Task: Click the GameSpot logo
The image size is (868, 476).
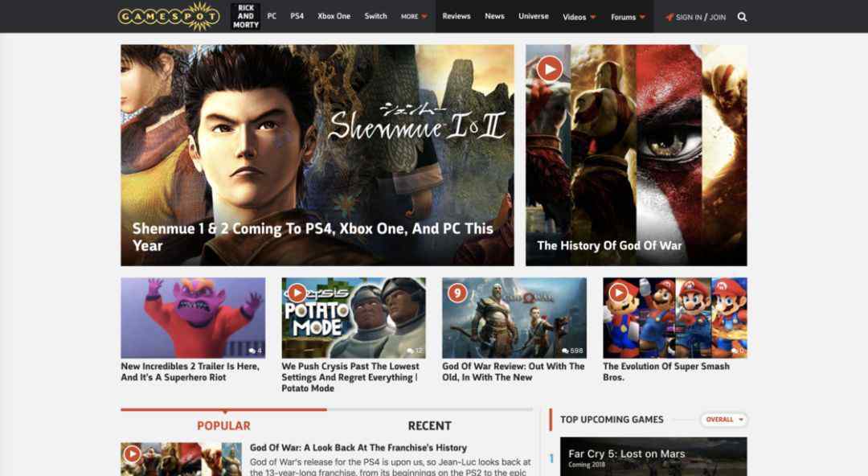Action: tap(169, 16)
